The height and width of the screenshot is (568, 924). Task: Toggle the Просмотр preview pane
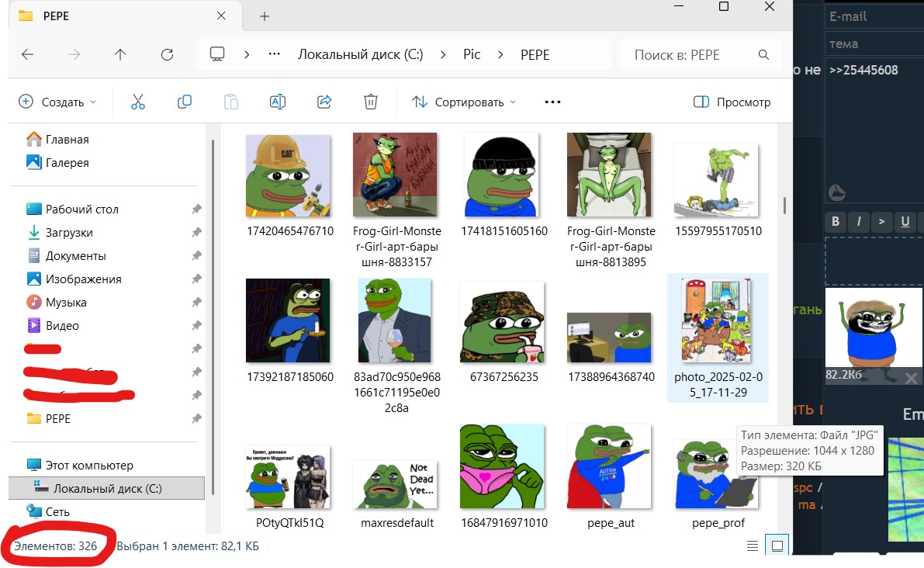point(732,102)
